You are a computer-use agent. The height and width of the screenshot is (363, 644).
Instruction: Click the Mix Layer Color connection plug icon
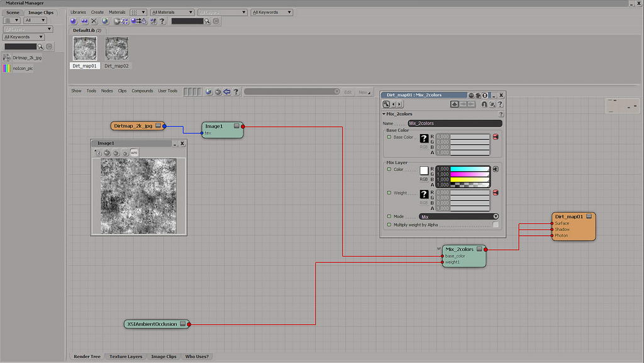click(x=496, y=169)
